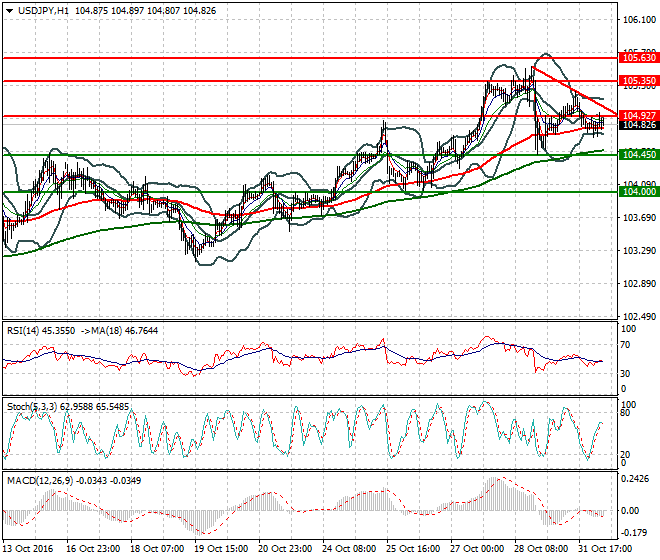Click the RSI scale value 70

(x=625, y=345)
